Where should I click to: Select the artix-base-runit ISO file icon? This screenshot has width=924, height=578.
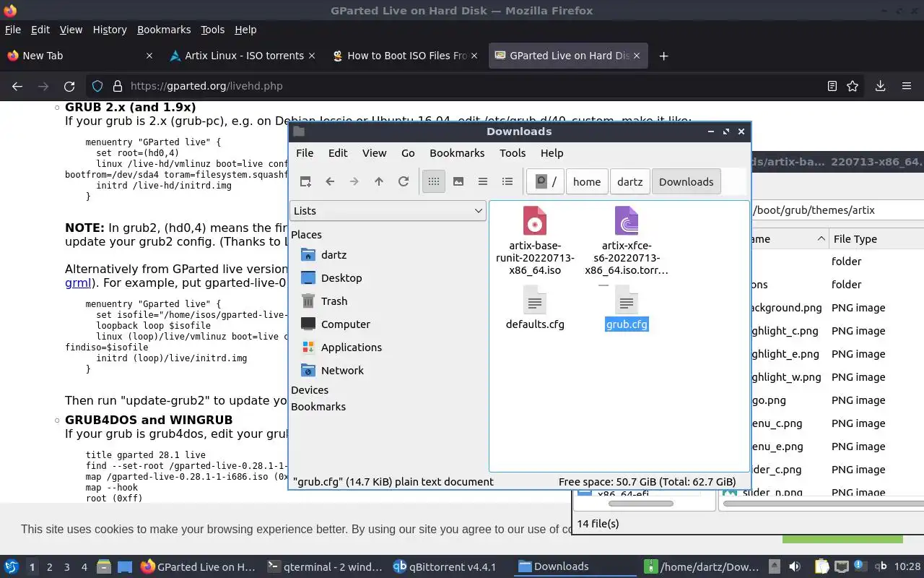[535, 221]
